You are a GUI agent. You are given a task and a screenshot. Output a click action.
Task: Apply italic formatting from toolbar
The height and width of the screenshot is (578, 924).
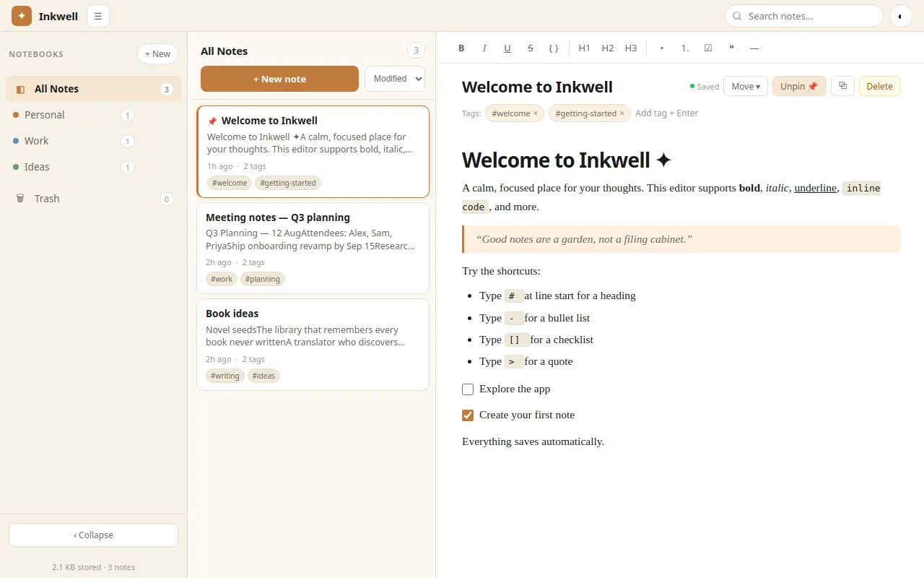484,48
